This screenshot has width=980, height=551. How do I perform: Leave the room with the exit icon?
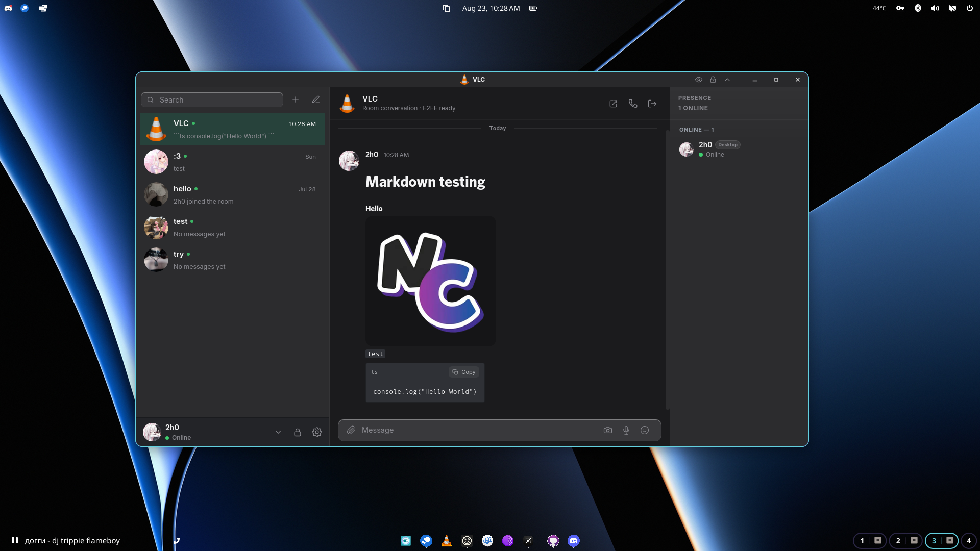point(652,104)
